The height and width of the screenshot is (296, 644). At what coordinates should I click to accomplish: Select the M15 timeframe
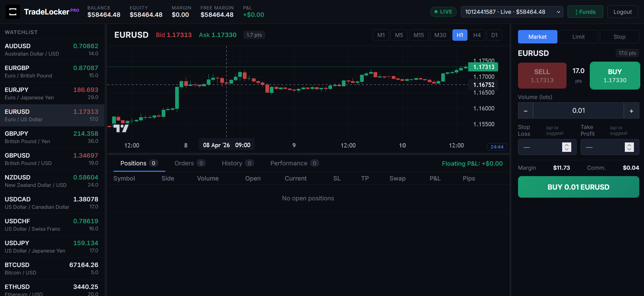[419, 35]
